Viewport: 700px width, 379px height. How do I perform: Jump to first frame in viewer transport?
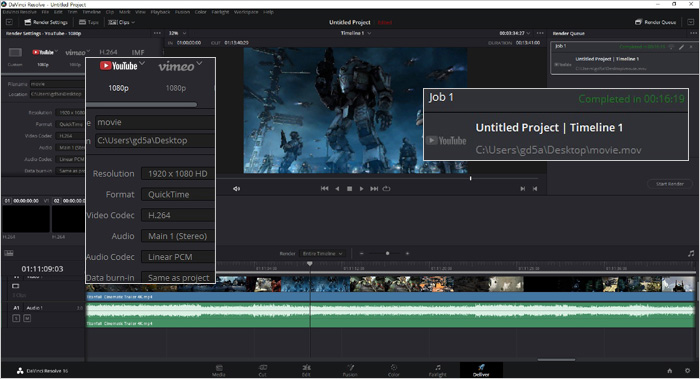[325, 189]
